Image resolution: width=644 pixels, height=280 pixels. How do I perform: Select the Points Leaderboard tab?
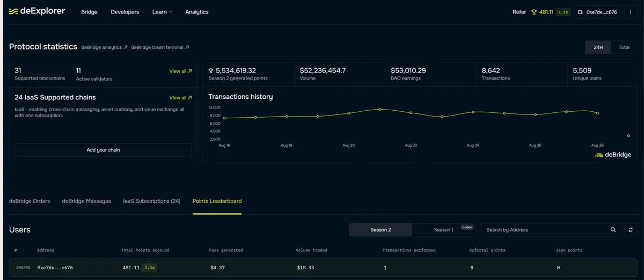coord(217,201)
